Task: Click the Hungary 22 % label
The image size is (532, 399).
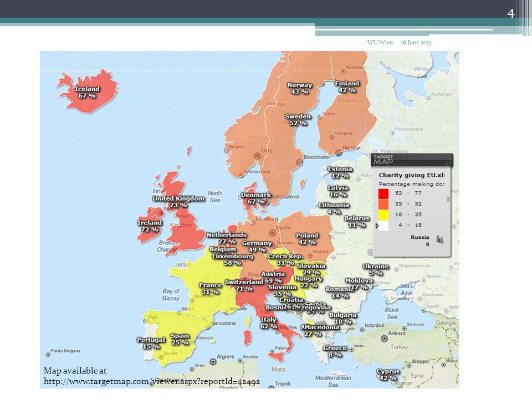Action: [308, 282]
